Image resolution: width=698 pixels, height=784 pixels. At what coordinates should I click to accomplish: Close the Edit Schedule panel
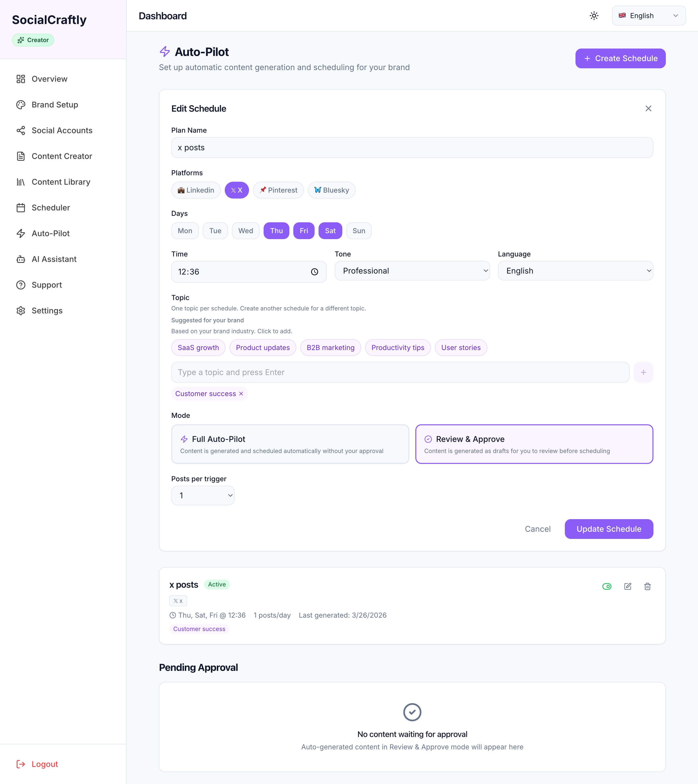648,108
